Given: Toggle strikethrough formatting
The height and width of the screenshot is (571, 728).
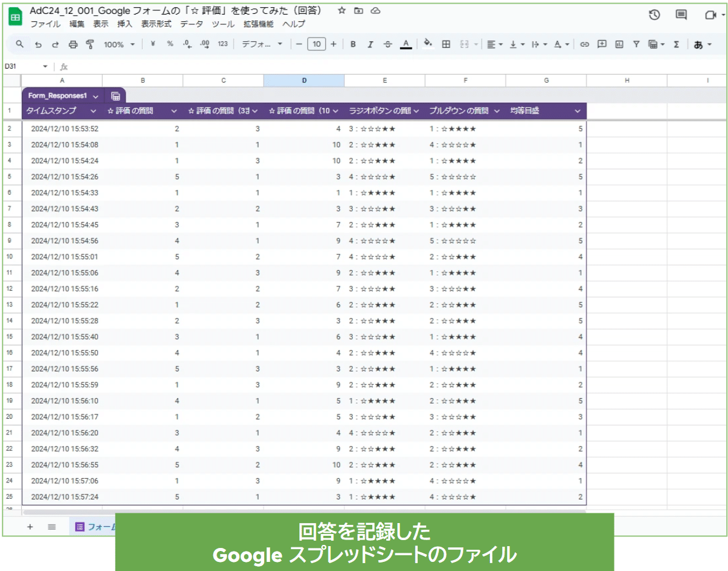Looking at the screenshot, I should click(387, 44).
